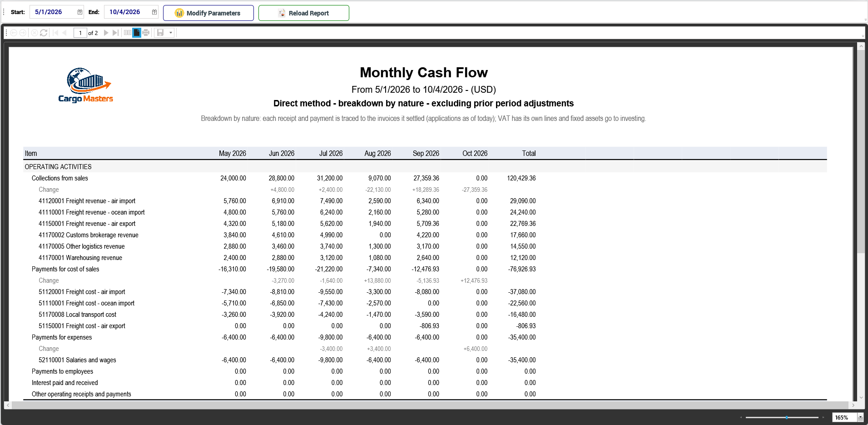868x425 pixels.
Task: Open the Start date calendar picker
Action: [x=80, y=12]
